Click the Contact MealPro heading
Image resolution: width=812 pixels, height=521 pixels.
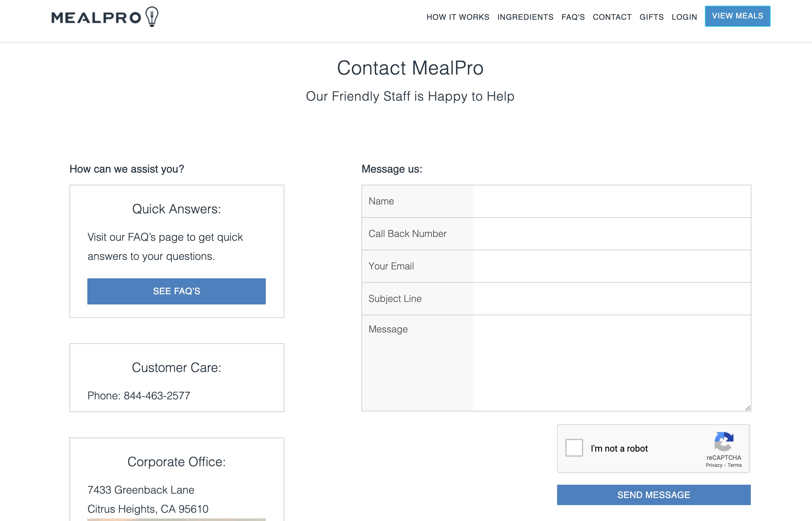point(410,68)
